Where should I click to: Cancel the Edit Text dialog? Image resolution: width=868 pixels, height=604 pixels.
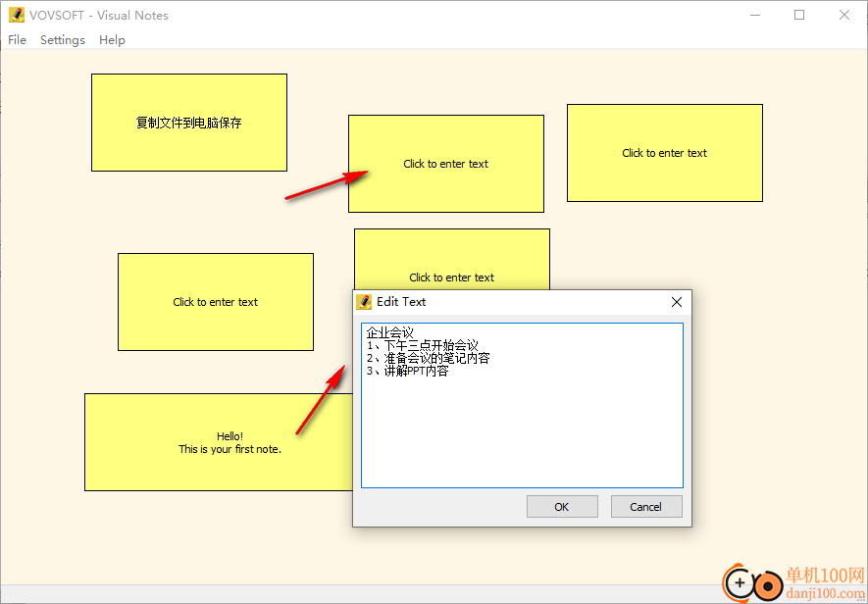coord(646,507)
